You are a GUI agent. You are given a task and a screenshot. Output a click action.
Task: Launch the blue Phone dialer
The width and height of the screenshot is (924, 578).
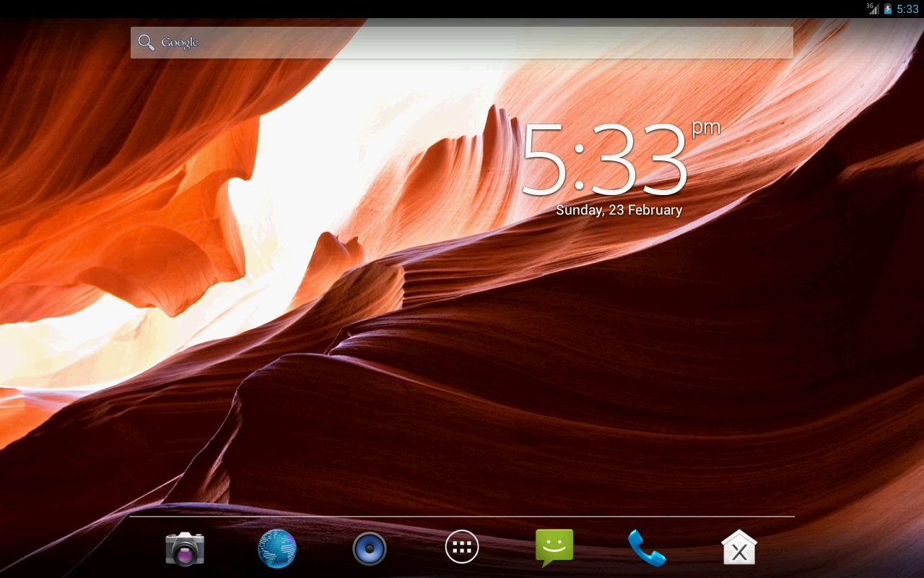pyautogui.click(x=647, y=548)
